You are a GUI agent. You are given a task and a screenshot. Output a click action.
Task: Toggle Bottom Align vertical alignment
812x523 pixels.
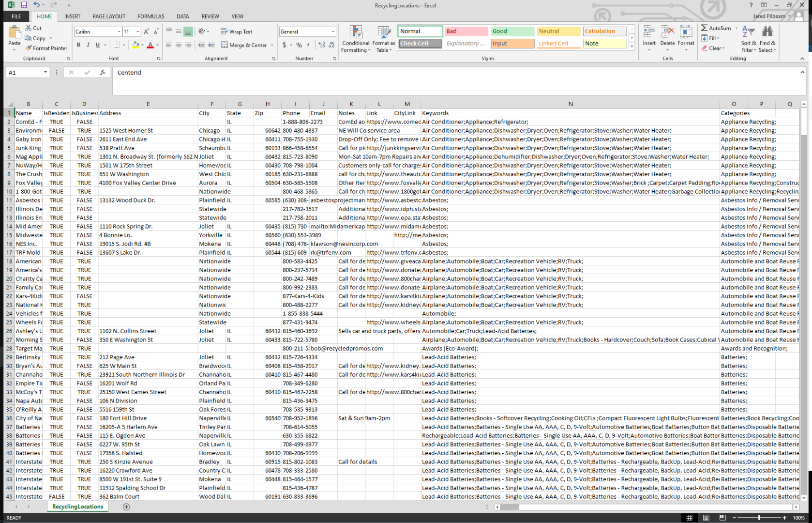pyautogui.click(x=188, y=31)
